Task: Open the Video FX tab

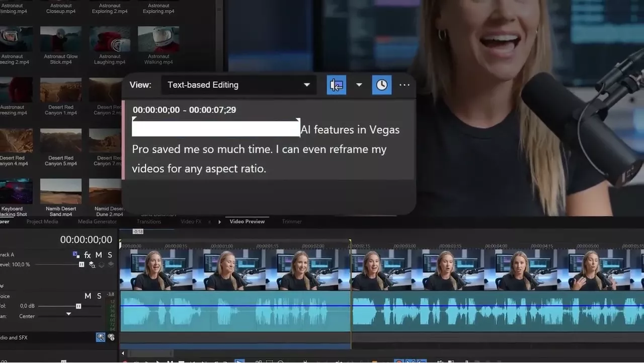Action: tap(191, 222)
